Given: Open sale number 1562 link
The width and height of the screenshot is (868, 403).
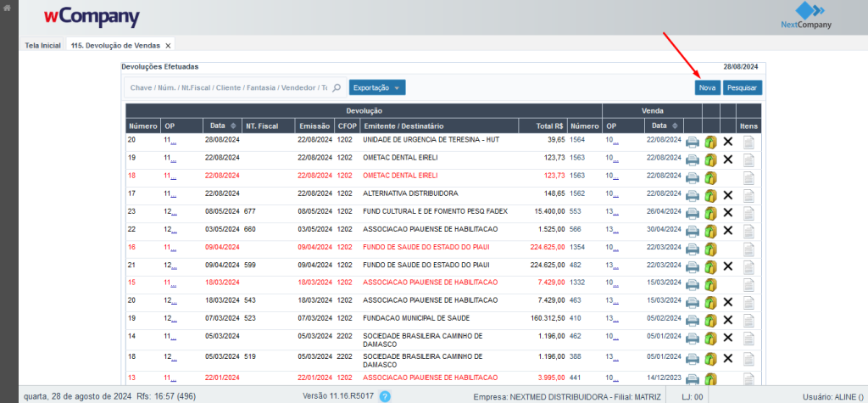Looking at the screenshot, I should click(579, 193).
